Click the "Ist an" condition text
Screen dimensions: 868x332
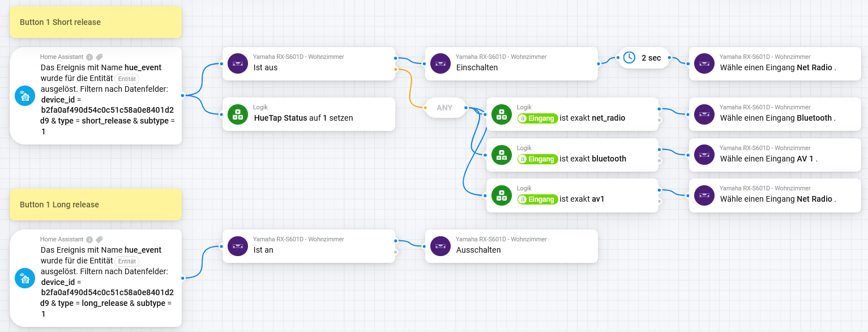coord(263,250)
